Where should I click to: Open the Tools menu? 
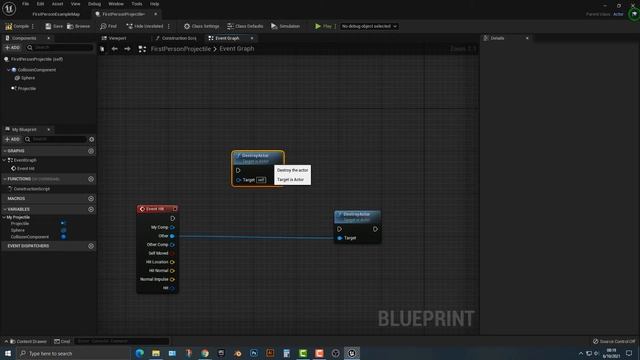coord(137,4)
